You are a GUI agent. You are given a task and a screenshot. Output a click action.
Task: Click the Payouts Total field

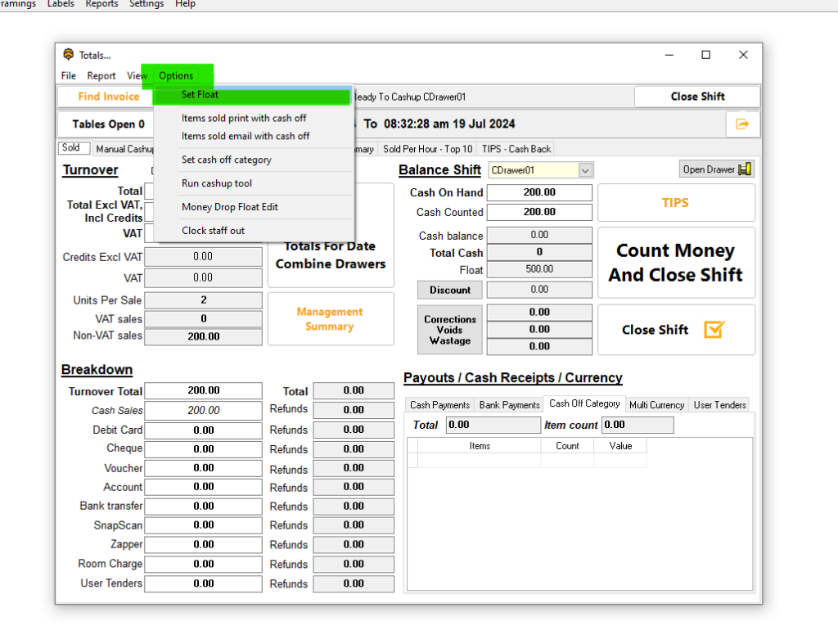pyautogui.click(x=493, y=425)
